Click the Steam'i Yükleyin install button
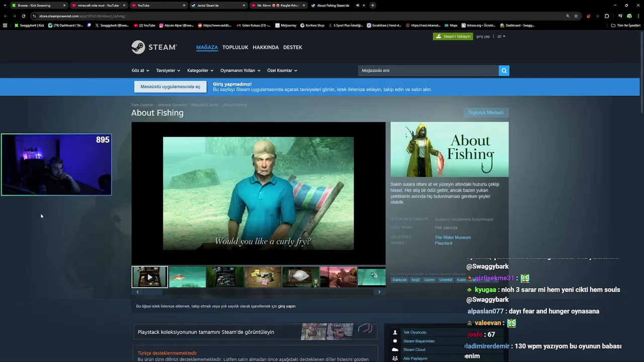 (453, 36)
